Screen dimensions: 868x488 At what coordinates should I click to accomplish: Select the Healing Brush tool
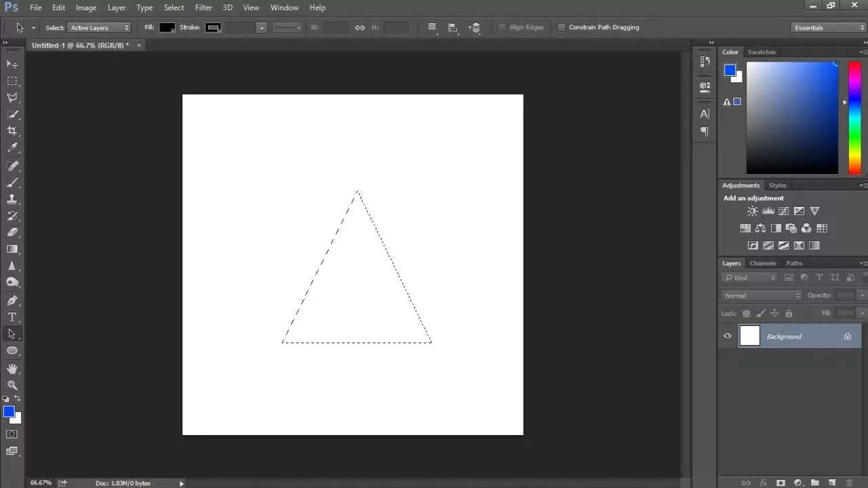pyautogui.click(x=12, y=166)
